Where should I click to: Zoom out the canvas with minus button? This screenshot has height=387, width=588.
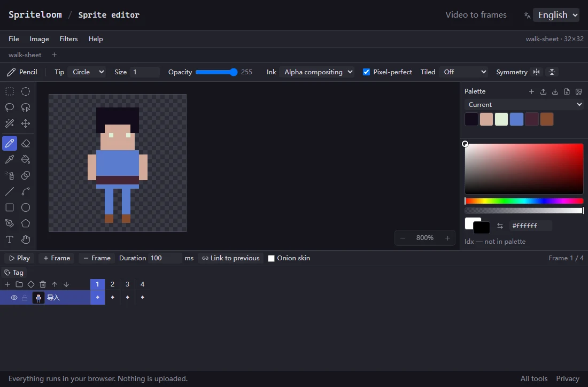coord(403,238)
